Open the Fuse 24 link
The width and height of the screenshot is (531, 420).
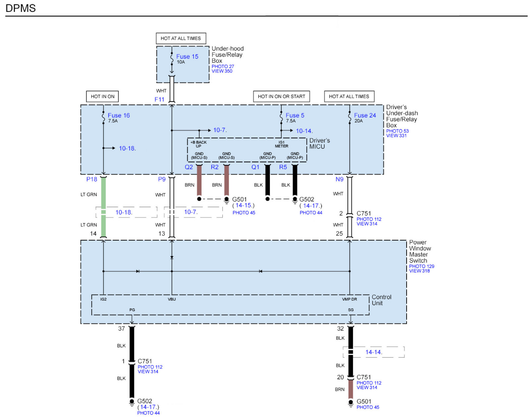(x=365, y=115)
